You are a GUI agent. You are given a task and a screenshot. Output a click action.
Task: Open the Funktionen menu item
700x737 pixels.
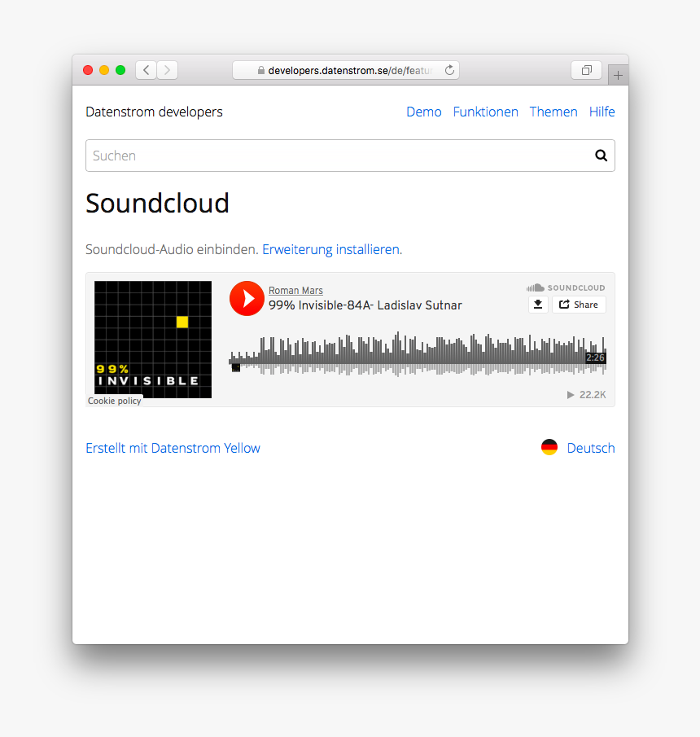[x=485, y=112]
